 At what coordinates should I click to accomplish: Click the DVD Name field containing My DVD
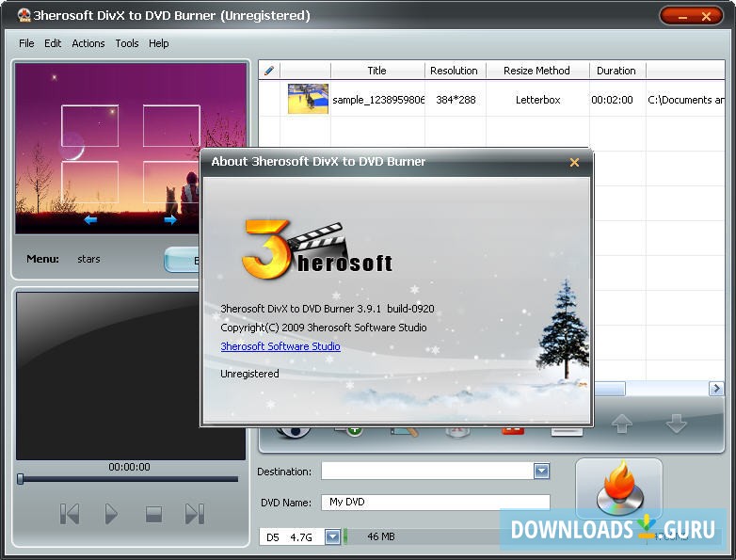(436, 502)
